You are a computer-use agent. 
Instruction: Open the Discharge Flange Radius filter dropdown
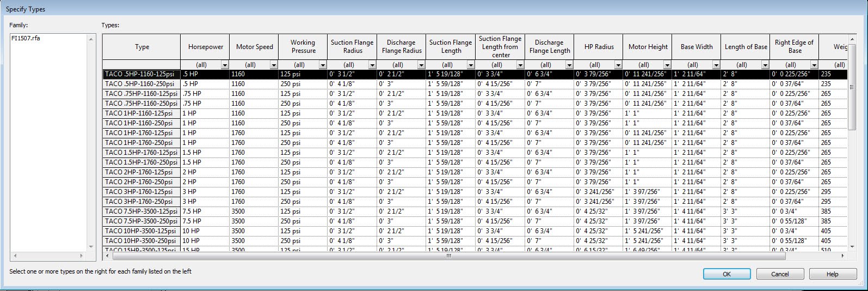coord(422,65)
